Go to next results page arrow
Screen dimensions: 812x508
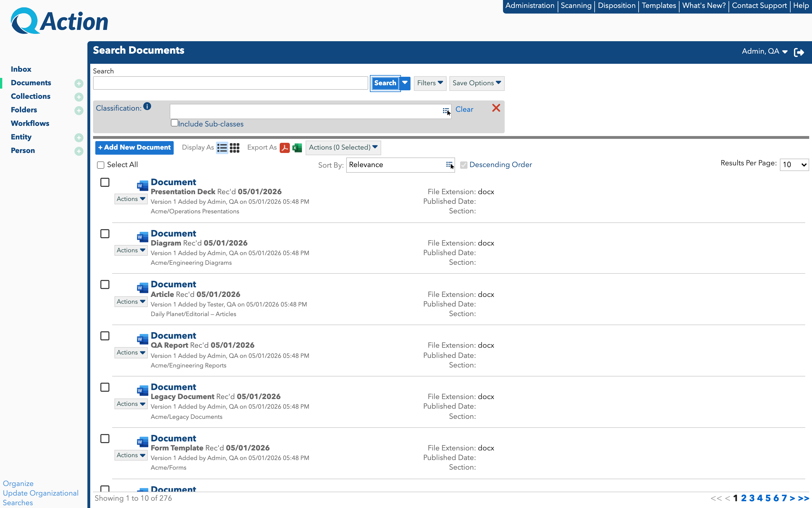coord(792,498)
